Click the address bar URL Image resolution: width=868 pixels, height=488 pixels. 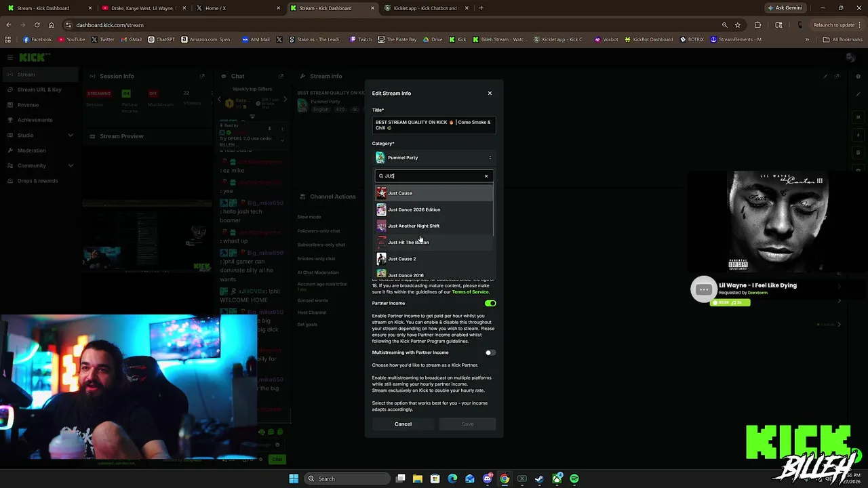[x=110, y=25]
